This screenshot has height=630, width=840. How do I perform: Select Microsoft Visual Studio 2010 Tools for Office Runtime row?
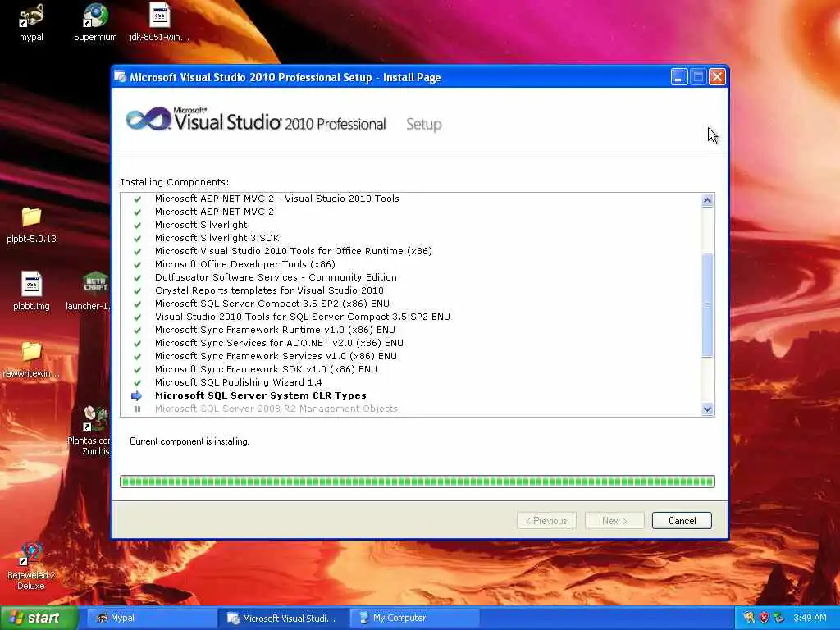point(293,251)
